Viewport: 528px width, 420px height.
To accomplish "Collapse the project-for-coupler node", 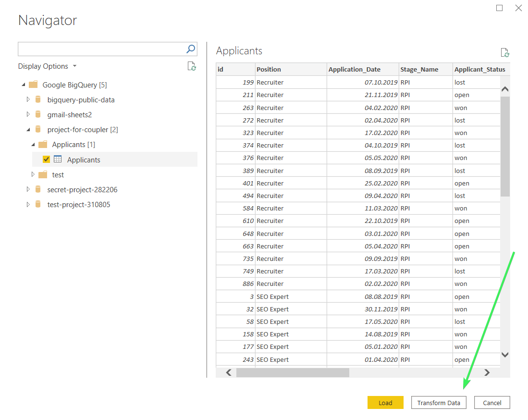I will tap(28, 130).
